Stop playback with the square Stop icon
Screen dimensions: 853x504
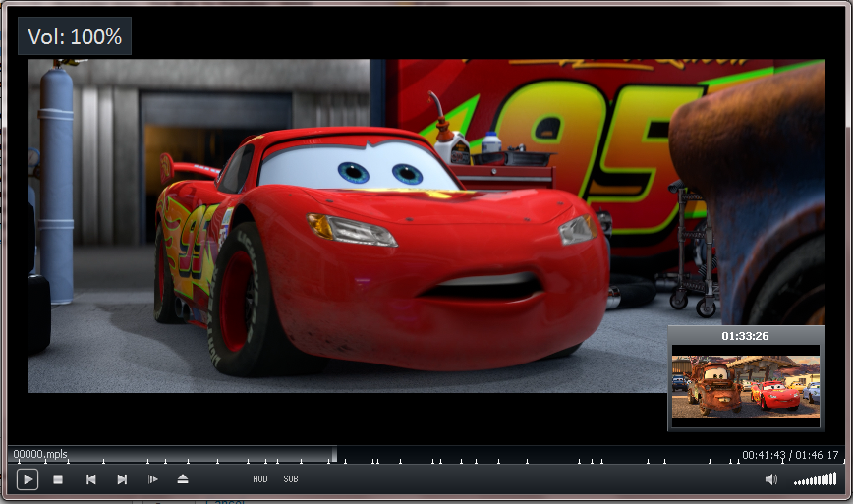[x=58, y=479]
